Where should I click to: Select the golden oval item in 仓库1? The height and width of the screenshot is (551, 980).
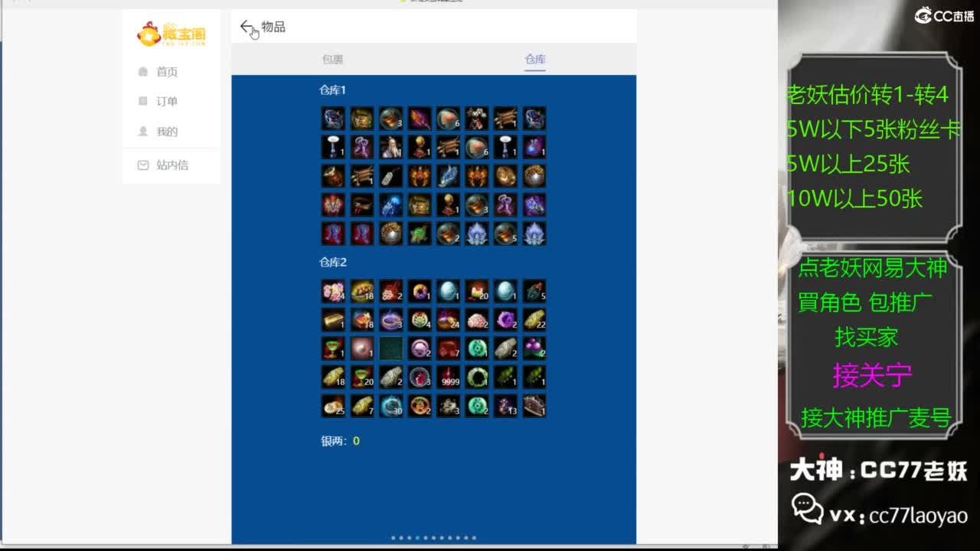click(x=505, y=176)
